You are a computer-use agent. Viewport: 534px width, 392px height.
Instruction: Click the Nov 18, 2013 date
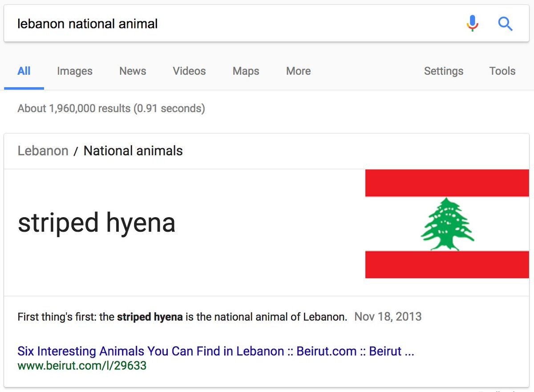point(388,317)
